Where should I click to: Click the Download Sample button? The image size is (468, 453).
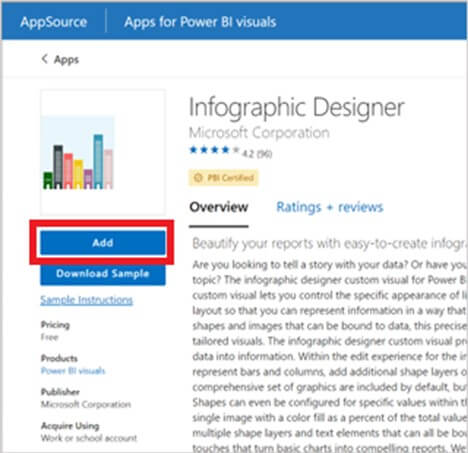click(x=103, y=274)
